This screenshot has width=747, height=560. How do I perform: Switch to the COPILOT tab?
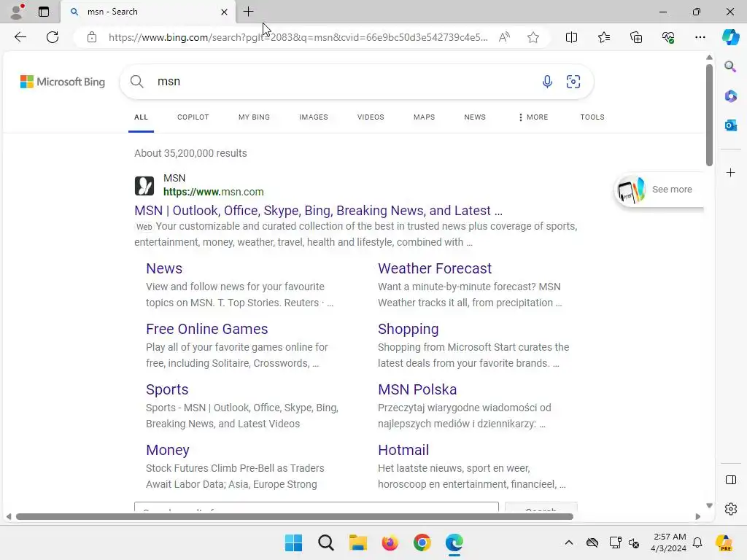pos(193,117)
